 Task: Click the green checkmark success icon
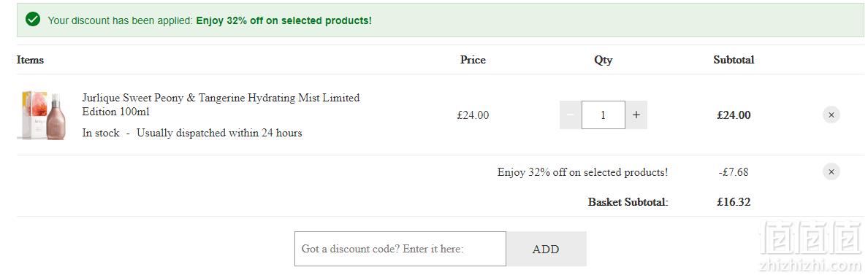tap(33, 20)
